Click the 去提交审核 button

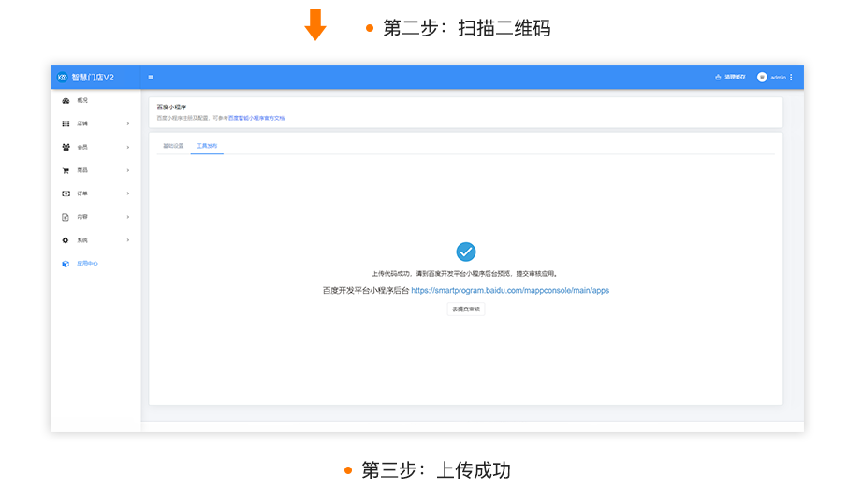pos(466,309)
